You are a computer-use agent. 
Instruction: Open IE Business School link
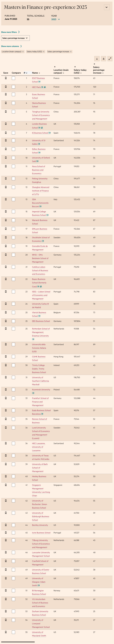tap(40, 133)
